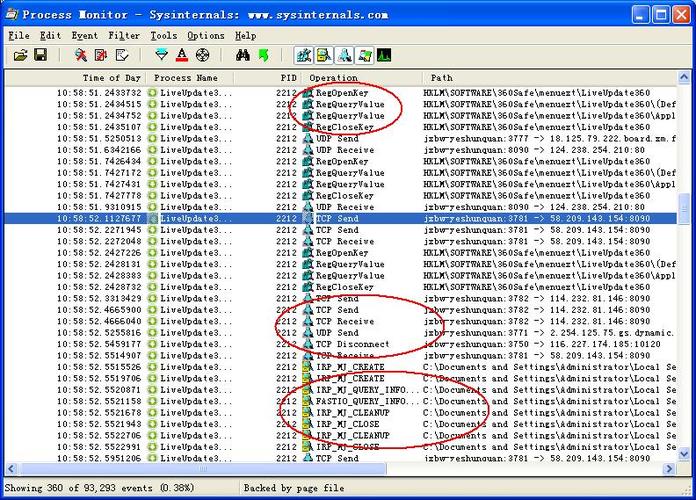The image size is (696, 500).
Task: Open Find using the binoculars icon
Action: click(242, 56)
